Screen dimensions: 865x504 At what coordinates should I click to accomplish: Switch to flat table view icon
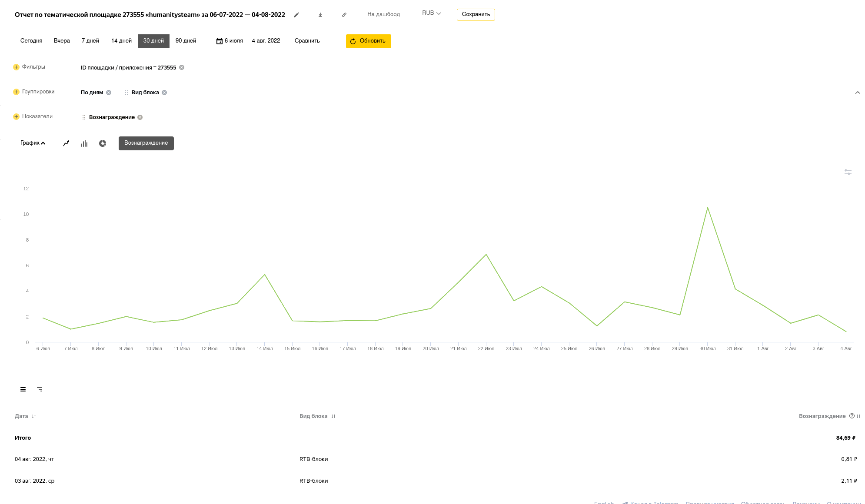[23, 389]
